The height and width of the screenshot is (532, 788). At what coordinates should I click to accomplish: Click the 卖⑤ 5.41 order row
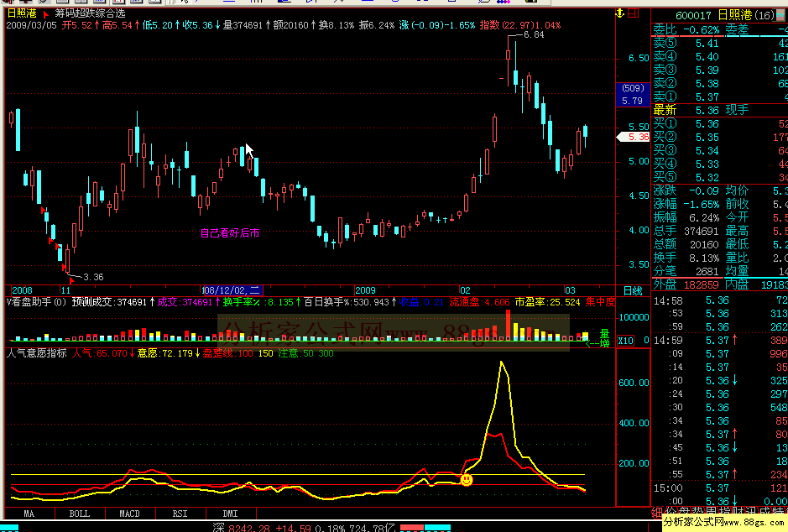720,43
